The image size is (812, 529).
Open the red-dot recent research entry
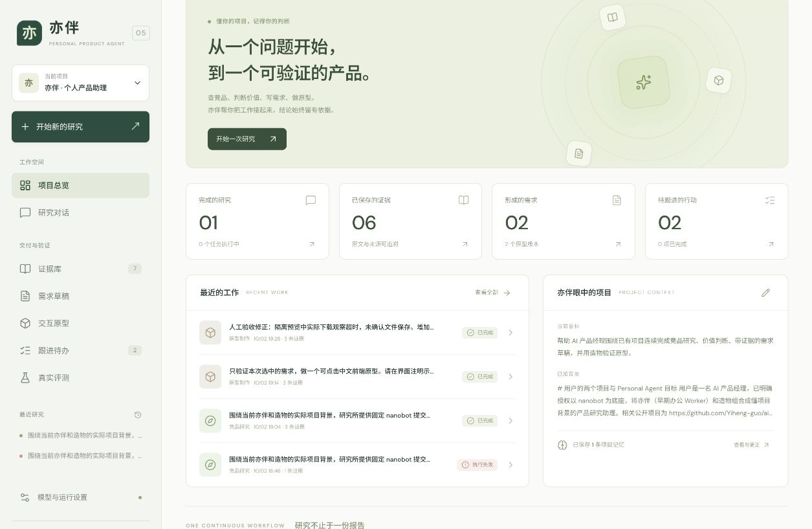[x=80, y=456]
